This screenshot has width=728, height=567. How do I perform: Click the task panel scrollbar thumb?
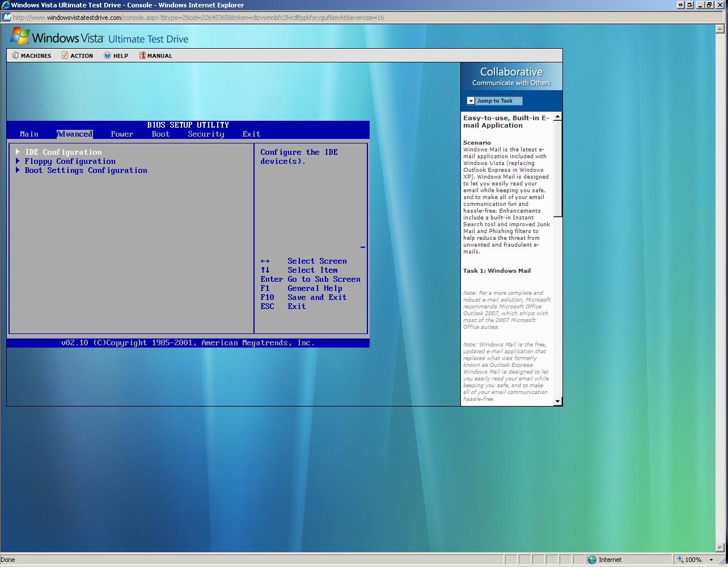(x=557, y=168)
